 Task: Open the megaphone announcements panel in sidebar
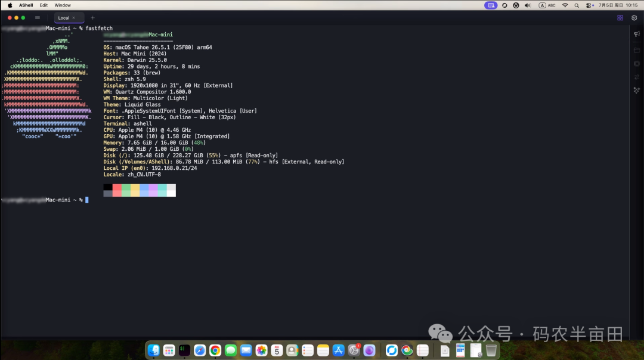[x=637, y=34]
